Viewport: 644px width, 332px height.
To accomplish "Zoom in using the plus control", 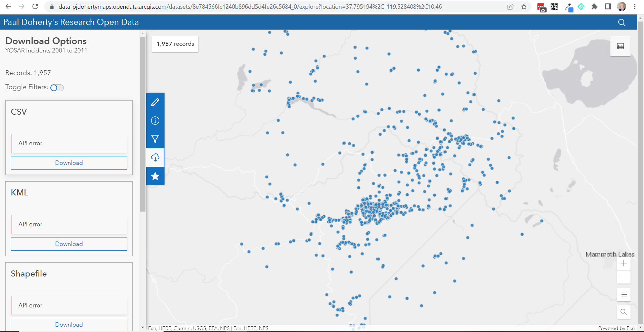I will [624, 263].
